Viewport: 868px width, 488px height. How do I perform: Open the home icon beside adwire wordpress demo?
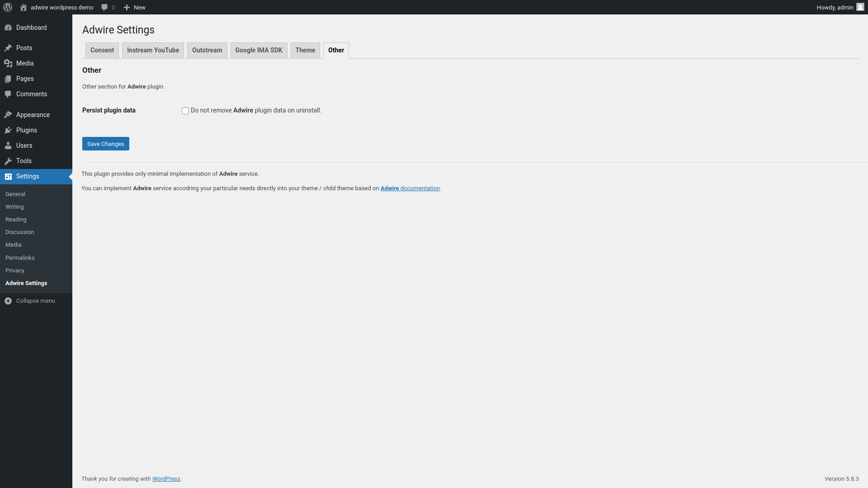pos(24,7)
